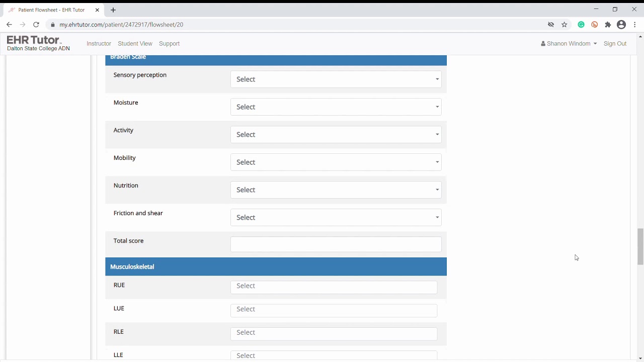Open Chrome profile avatar menu
644x362 pixels.
tap(621, 25)
